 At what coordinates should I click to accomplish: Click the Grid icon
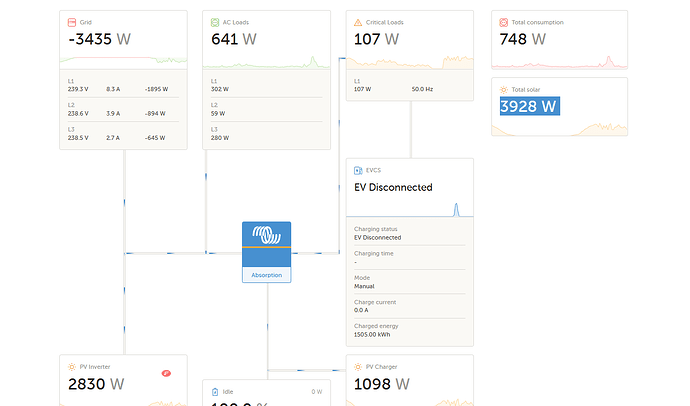pyautogui.click(x=72, y=22)
